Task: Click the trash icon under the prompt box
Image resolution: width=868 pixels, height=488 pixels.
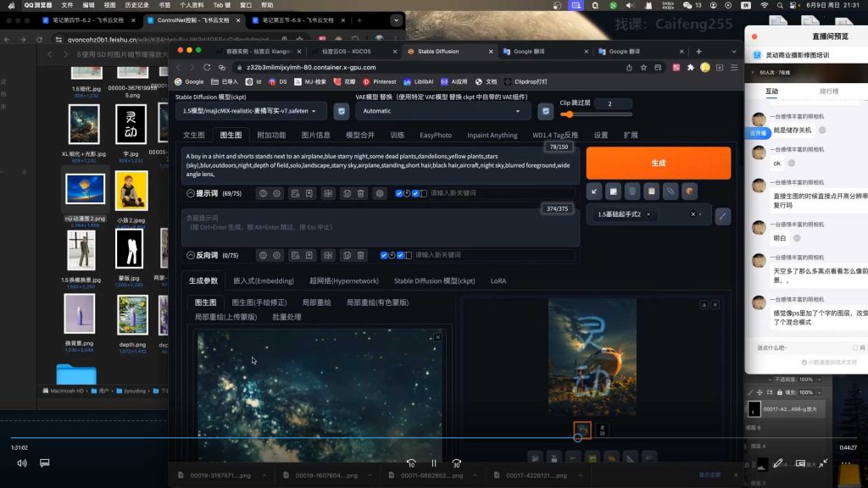Action: coord(361,193)
